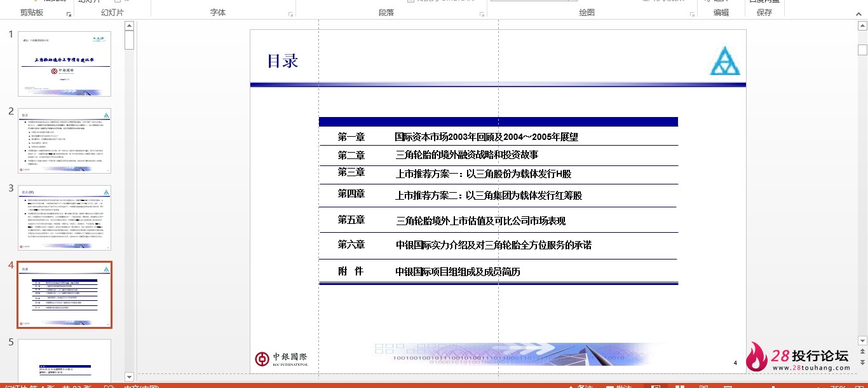Screen dimensions: 868x388
Task: Click the 第六章 label
Action: [x=351, y=244]
